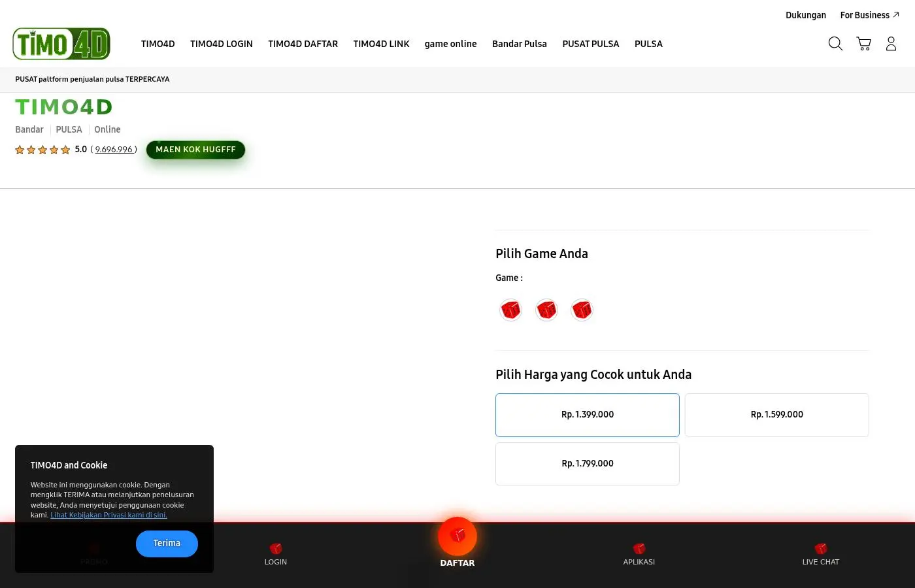Click the Bandar tag text
Screen dimensions: 915x588
(x=29, y=129)
